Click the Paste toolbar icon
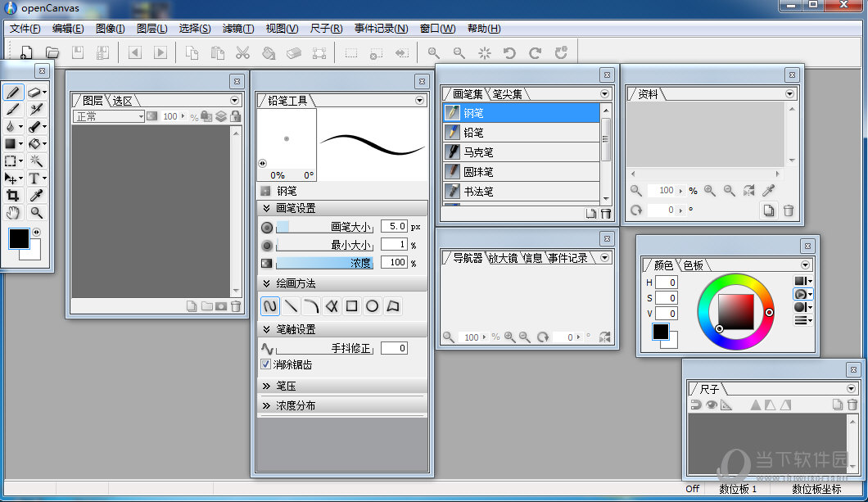This screenshot has width=868, height=502. 218,52
